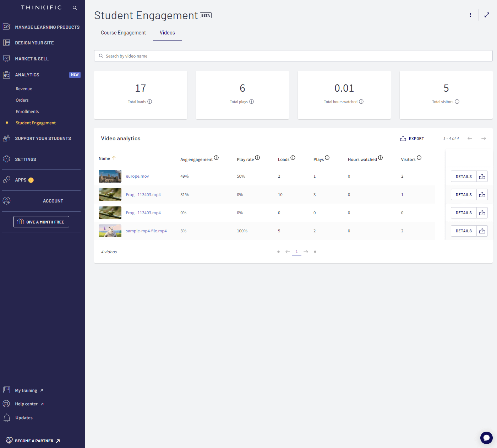Click the europe.mov video thumbnail
Viewport: 497px width, 448px height.
tap(110, 176)
